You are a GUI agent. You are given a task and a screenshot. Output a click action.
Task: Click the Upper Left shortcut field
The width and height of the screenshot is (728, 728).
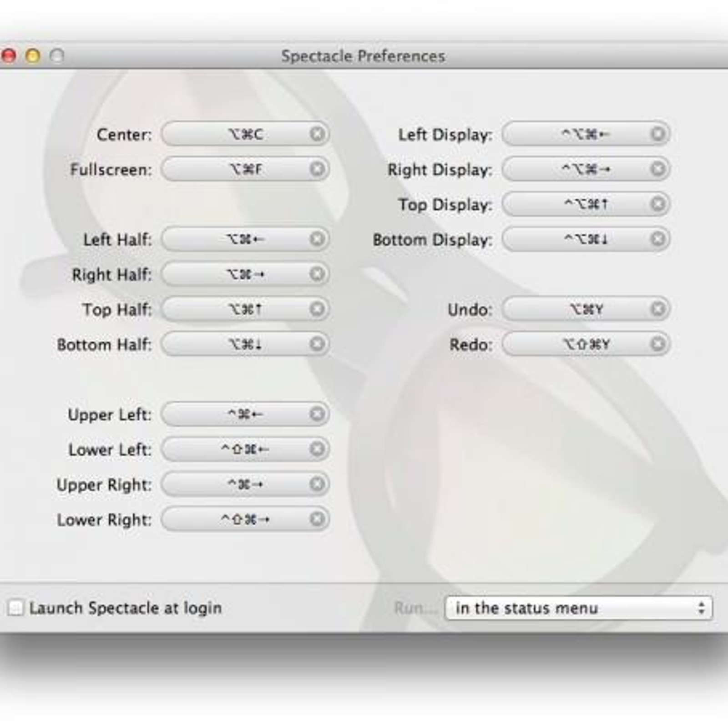point(245,414)
